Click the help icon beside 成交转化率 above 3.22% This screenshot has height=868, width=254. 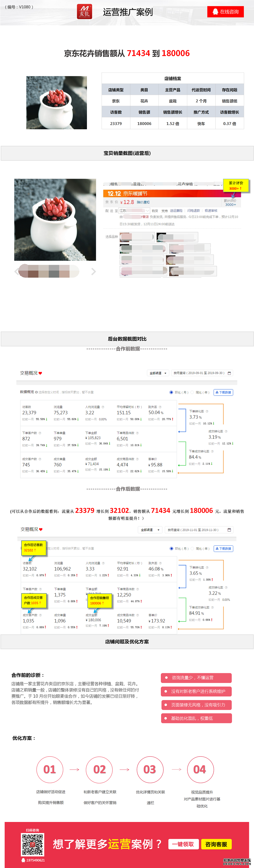point(226,587)
